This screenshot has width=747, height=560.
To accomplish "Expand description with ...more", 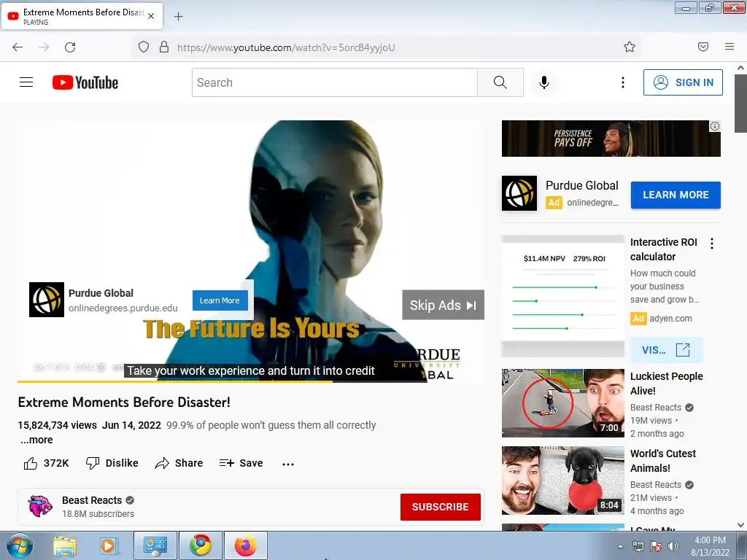I will [x=36, y=440].
